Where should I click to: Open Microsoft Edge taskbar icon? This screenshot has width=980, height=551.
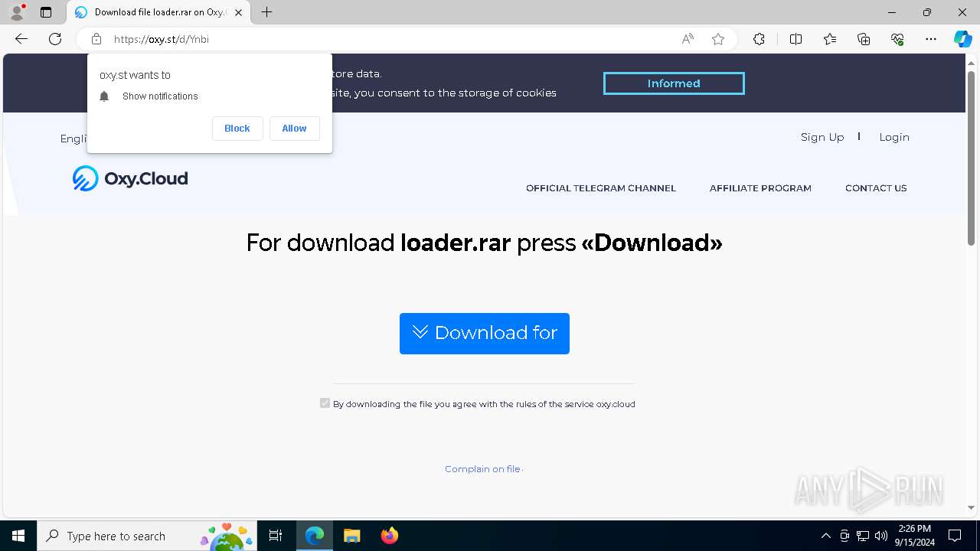click(x=315, y=536)
